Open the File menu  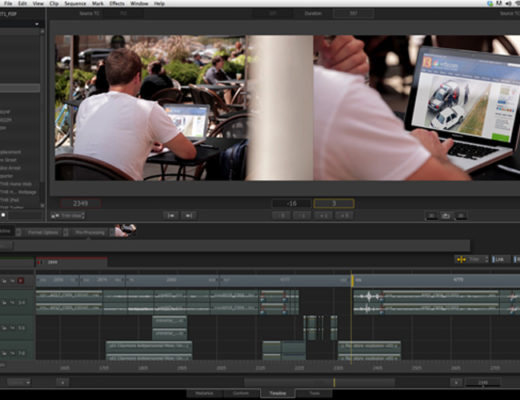[x=8, y=3]
